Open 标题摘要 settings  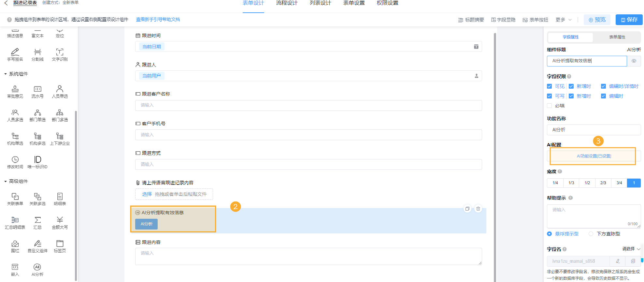pyautogui.click(x=471, y=20)
